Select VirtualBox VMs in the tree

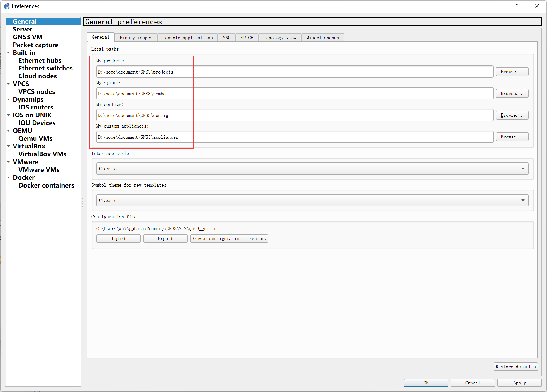(42, 154)
